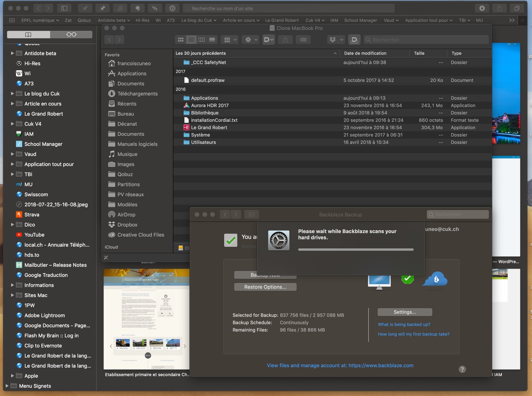The width and height of the screenshot is (532, 396).
Task: Click Finder back arrow
Action: click(109, 40)
